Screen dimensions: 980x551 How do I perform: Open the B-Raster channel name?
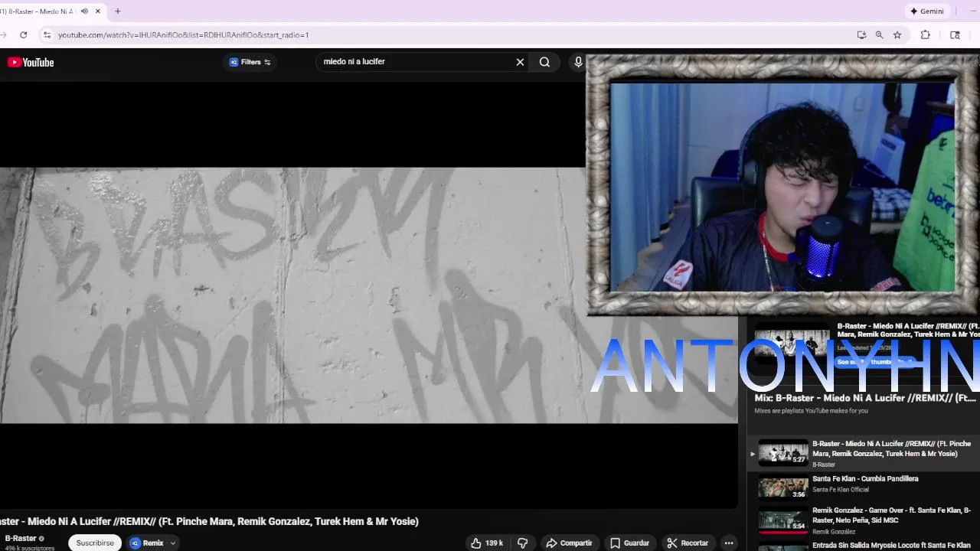point(21,538)
